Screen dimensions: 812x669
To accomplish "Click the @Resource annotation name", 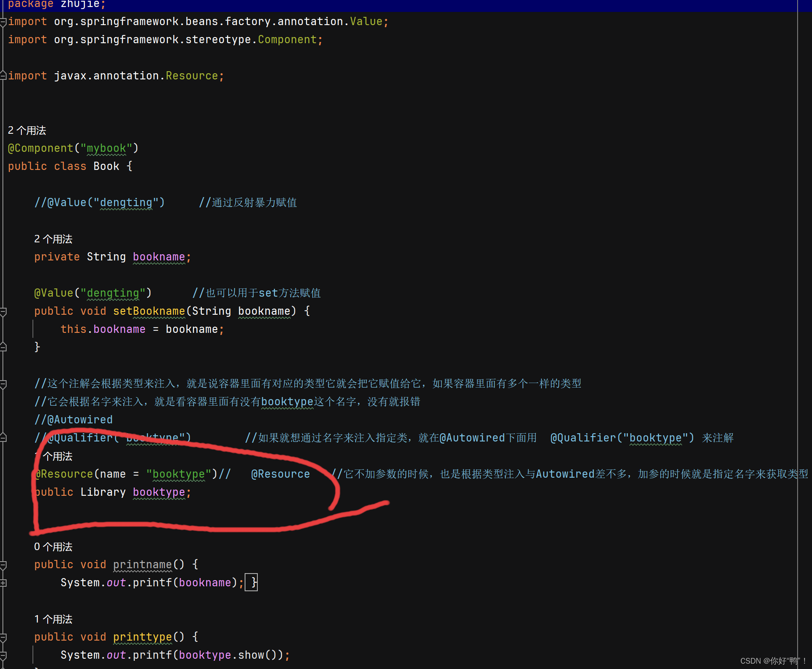I will point(64,474).
